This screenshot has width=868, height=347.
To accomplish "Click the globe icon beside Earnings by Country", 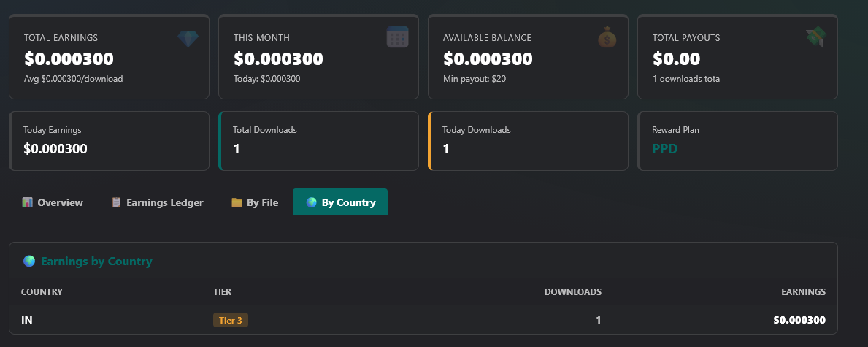I will [x=29, y=261].
